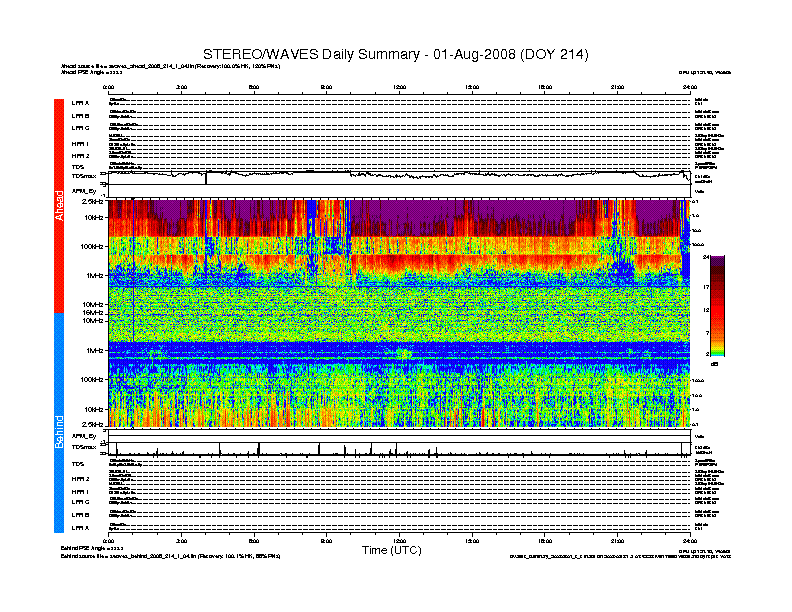
Task: Select the blue 'Behind' spacecraft bar
Action: point(59,423)
